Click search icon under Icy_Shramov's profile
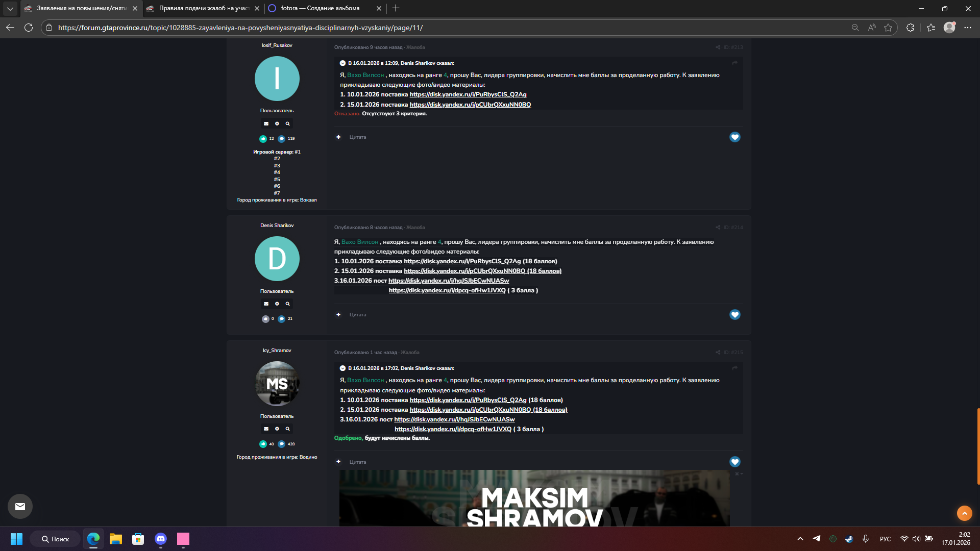 click(x=287, y=429)
